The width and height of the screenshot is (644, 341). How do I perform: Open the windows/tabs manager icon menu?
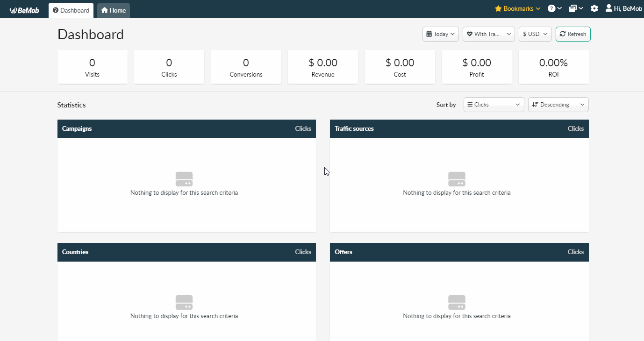click(576, 8)
